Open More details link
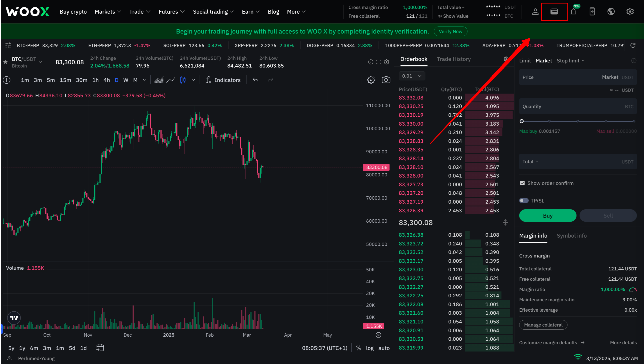Screen dimensions: 644x364 tap(623, 343)
